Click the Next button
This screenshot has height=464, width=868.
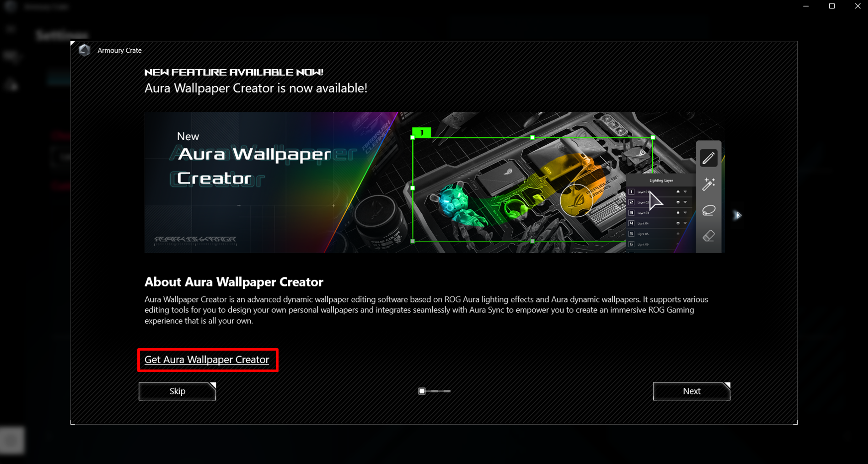(x=691, y=391)
